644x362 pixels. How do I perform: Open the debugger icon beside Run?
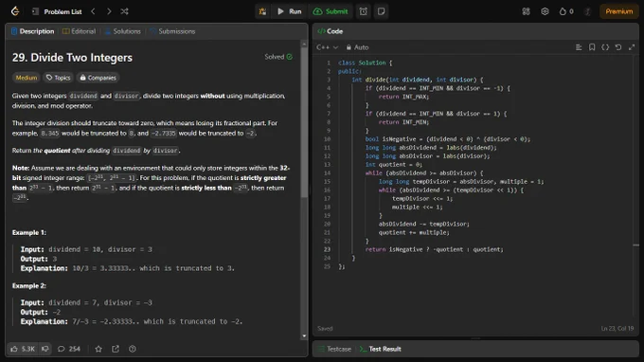click(x=262, y=11)
